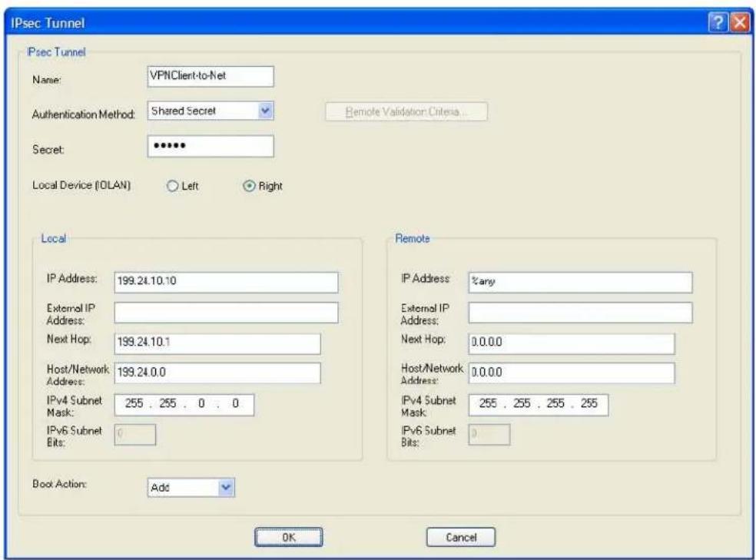Click Local Host/Network Address field 199.24.0.0
This screenshot has width=756, height=560.
pos(217,373)
